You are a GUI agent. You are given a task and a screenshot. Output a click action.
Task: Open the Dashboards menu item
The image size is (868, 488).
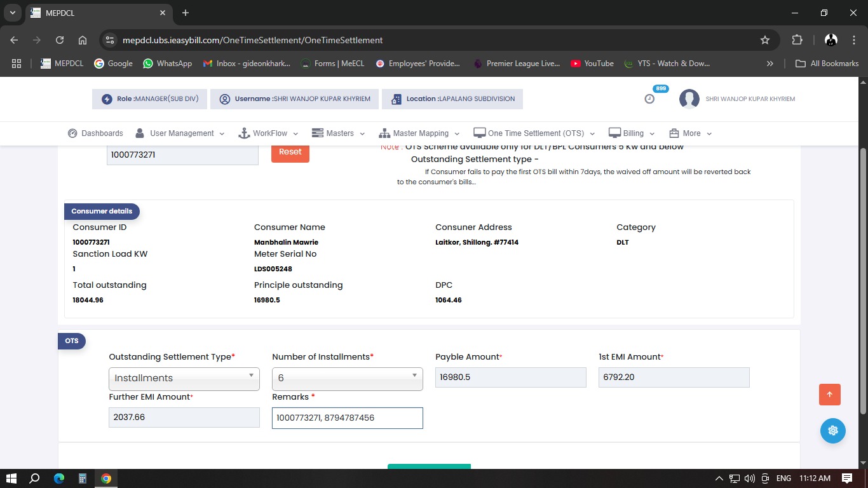click(95, 133)
